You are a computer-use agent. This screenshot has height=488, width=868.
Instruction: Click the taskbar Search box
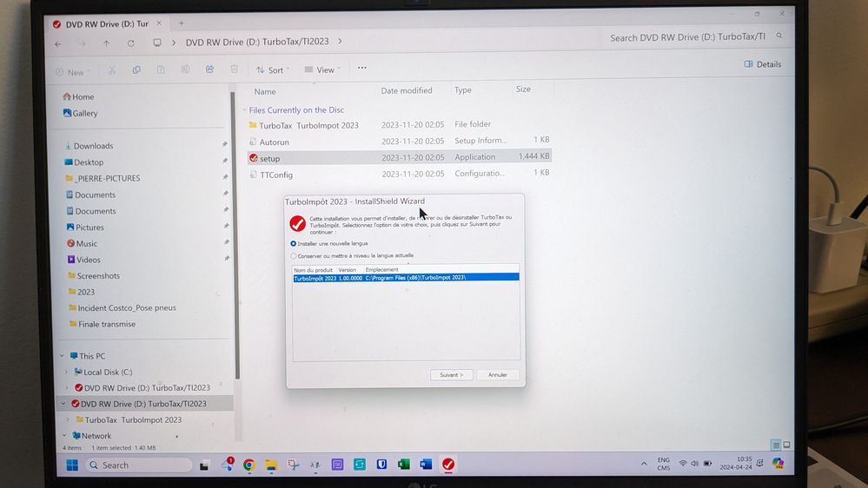coord(138,465)
